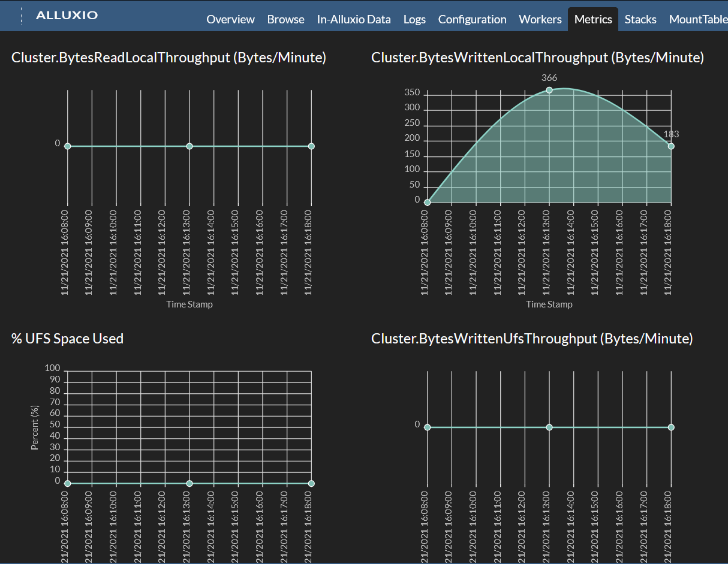This screenshot has width=728, height=564.
Task: Click the Cluster.BytesWrittenLocalThroughput chart title
Action: [537, 58]
